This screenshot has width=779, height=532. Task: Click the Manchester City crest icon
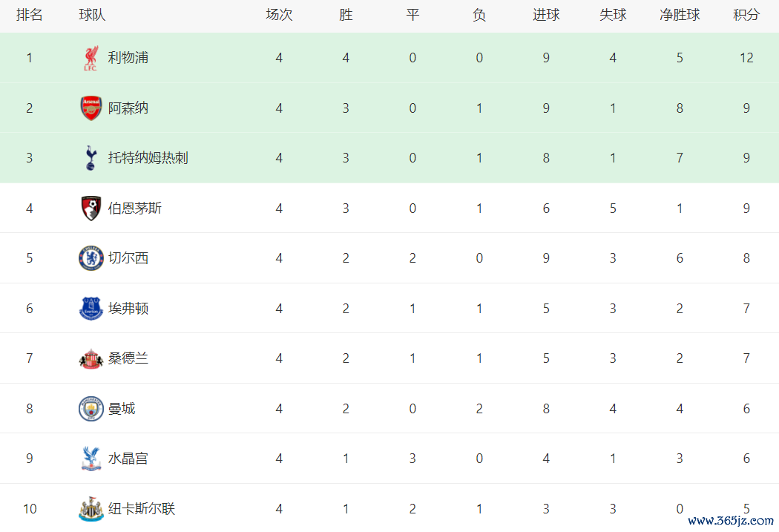(x=91, y=409)
